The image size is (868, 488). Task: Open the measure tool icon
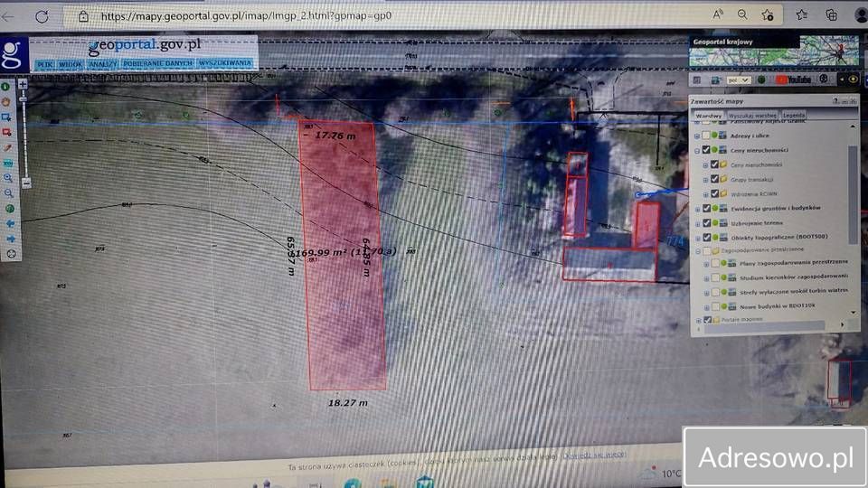point(8,164)
